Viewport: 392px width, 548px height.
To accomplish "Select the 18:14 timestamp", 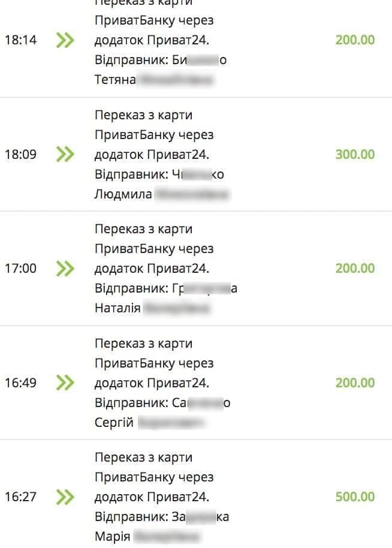I will (x=20, y=40).
